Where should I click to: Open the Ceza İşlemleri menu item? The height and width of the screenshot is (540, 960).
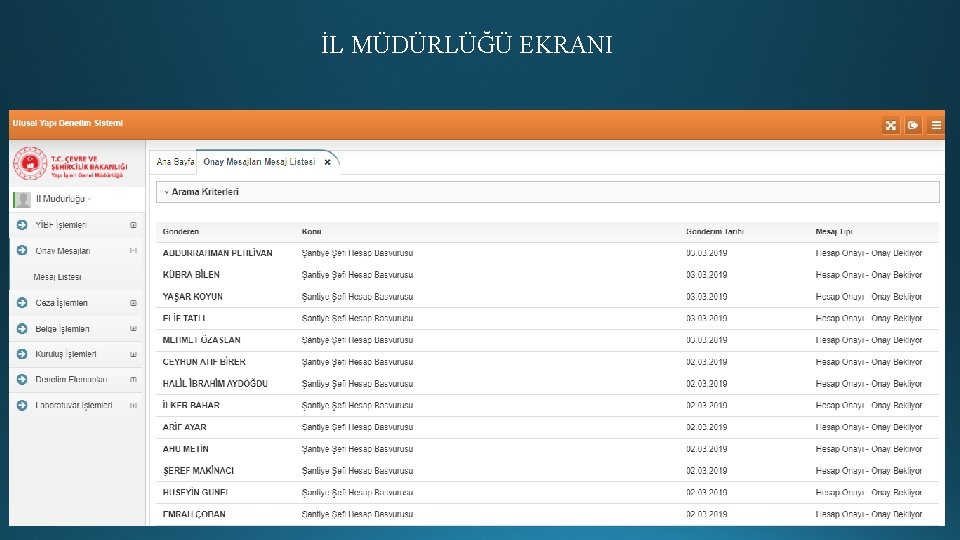coord(61,303)
